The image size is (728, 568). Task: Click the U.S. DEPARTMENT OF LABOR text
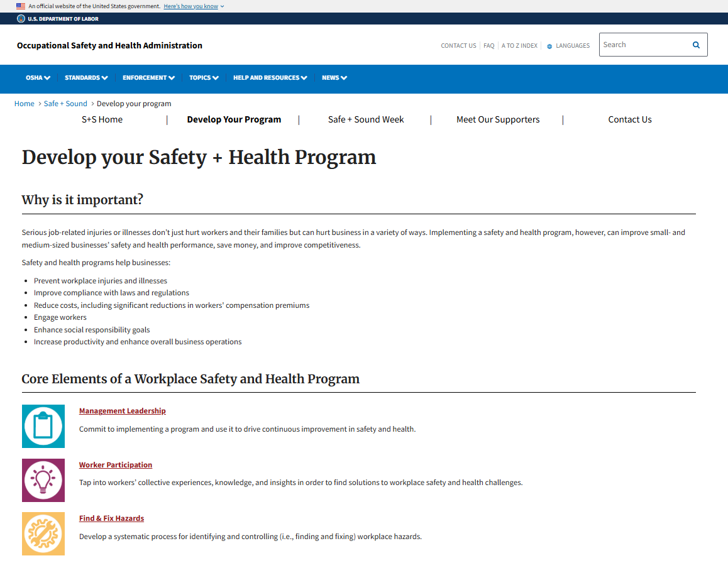point(63,19)
